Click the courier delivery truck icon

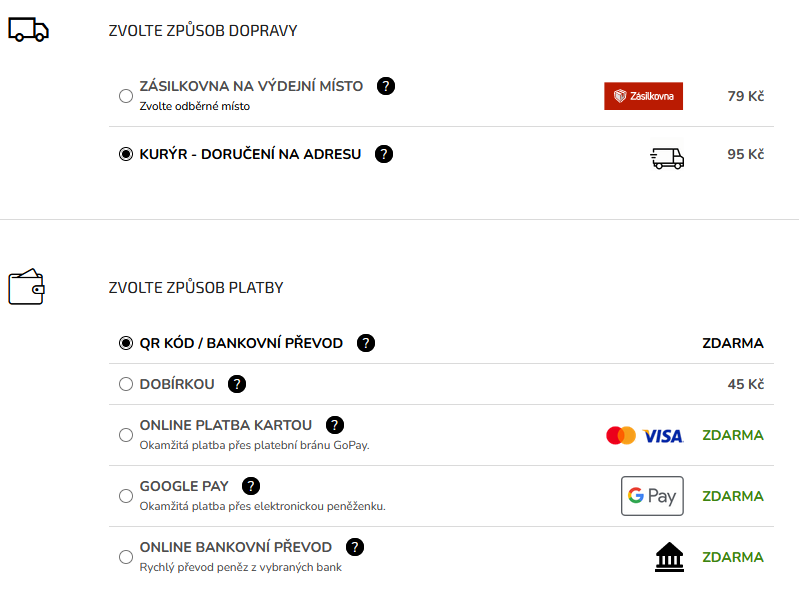tap(667, 156)
